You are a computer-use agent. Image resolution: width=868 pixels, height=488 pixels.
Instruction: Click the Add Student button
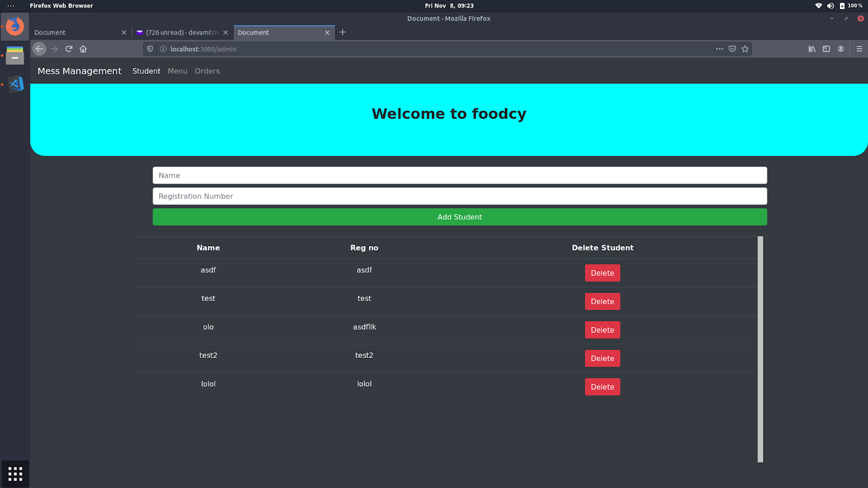click(459, 217)
